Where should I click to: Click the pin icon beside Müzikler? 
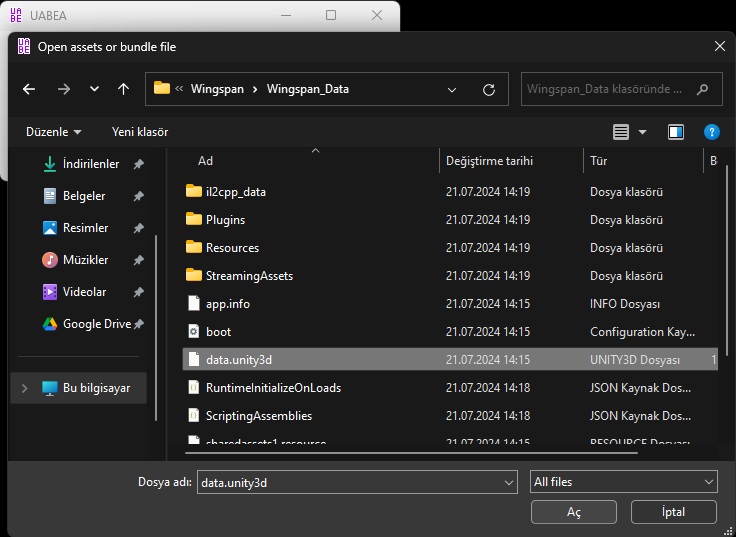[138, 260]
